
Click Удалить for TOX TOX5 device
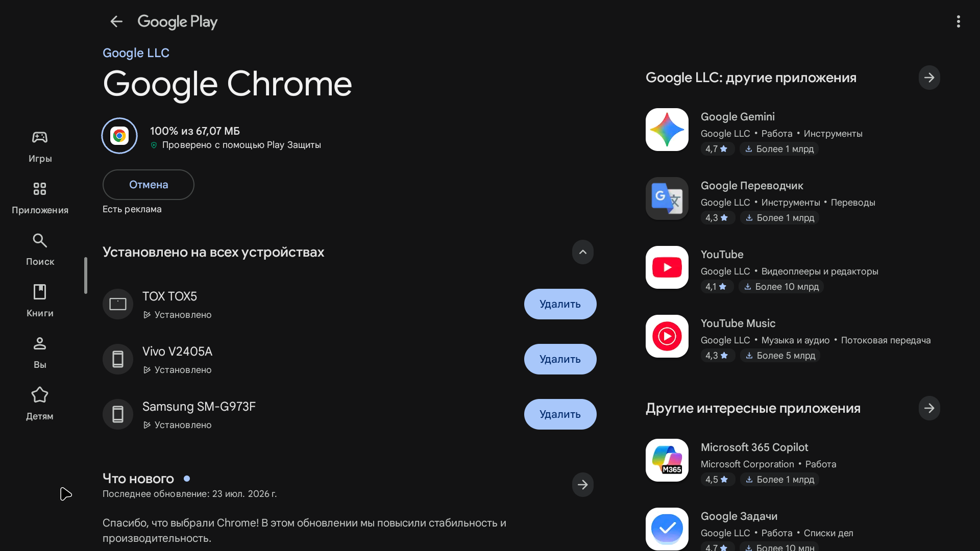(560, 304)
